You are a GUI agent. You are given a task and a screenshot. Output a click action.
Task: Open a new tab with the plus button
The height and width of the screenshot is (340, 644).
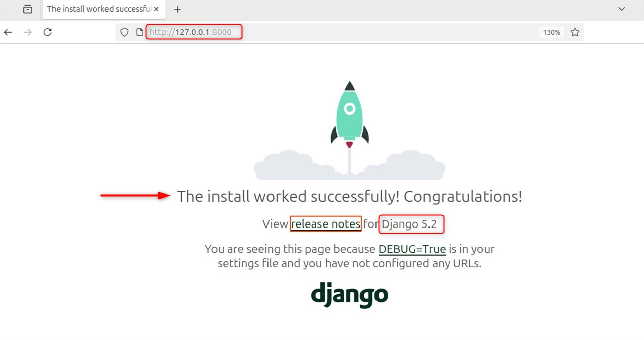177,9
